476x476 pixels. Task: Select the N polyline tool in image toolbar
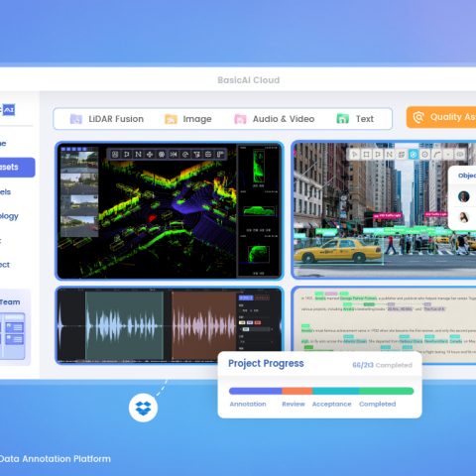[390, 155]
